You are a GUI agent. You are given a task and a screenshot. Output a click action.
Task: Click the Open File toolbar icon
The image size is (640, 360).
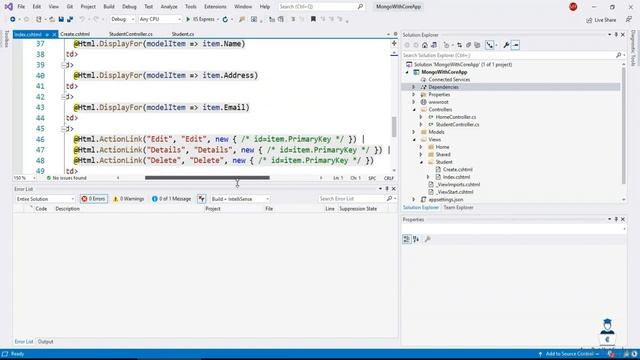pyautogui.click(x=51, y=19)
